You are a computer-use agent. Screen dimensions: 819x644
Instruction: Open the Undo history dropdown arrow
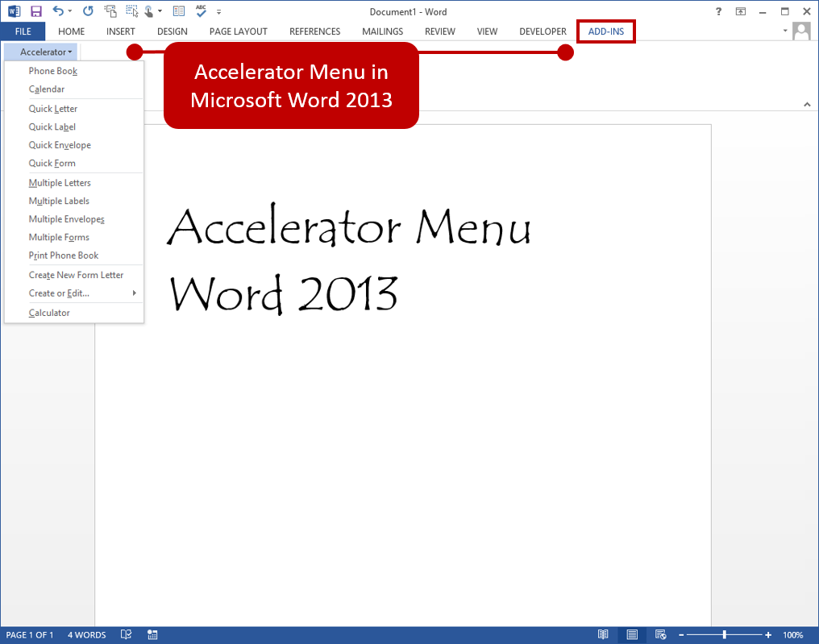(x=70, y=11)
